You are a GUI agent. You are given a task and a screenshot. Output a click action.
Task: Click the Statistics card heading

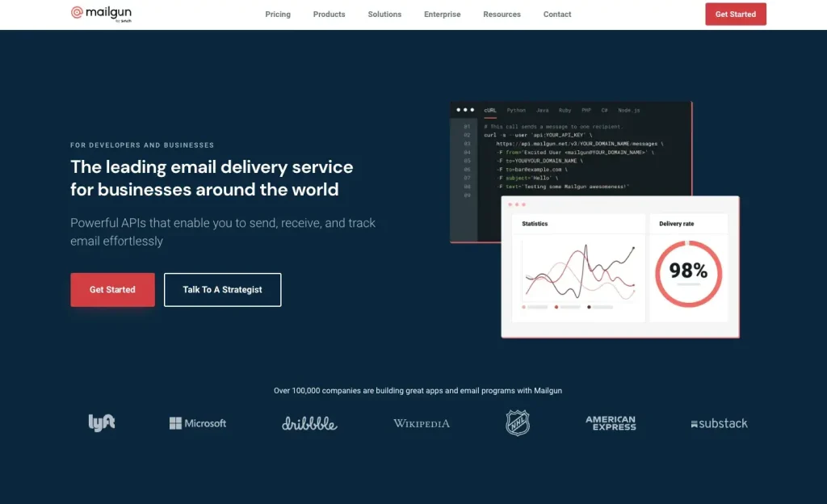tap(535, 224)
